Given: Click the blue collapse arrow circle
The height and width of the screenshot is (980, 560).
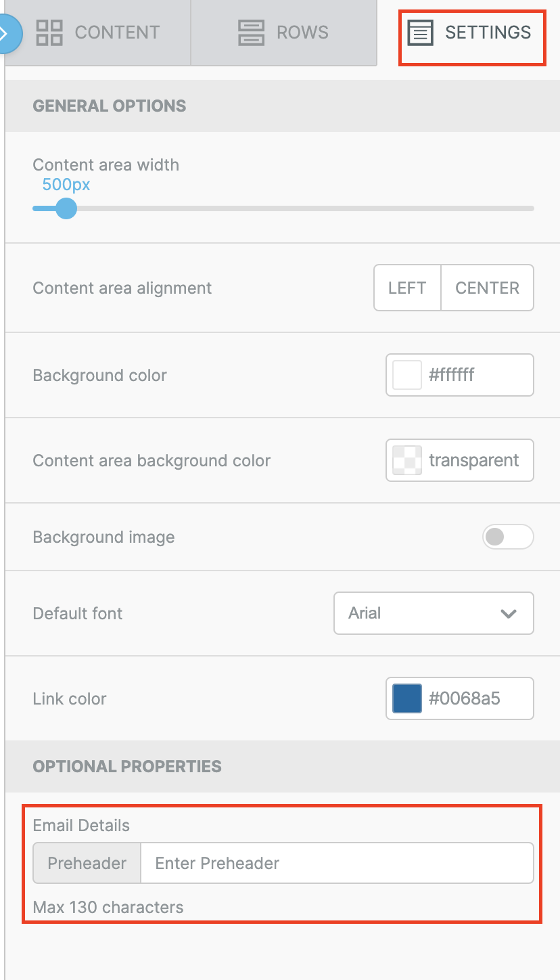Looking at the screenshot, I should click(x=7, y=32).
